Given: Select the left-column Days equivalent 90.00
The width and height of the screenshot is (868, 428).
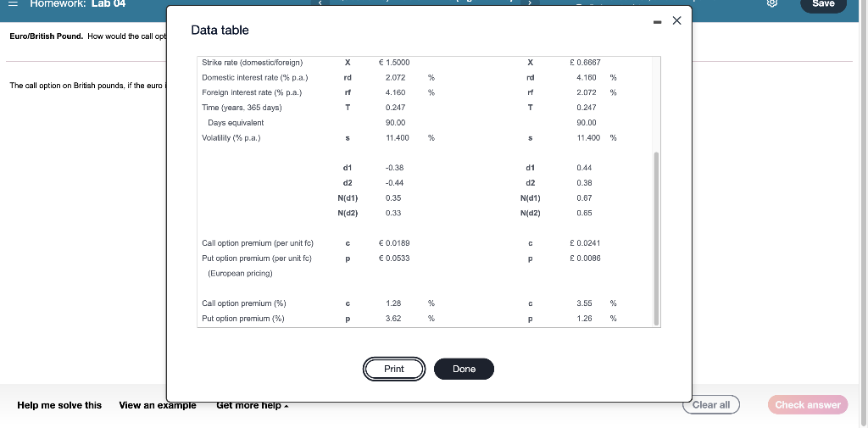Looking at the screenshot, I should 395,122.
